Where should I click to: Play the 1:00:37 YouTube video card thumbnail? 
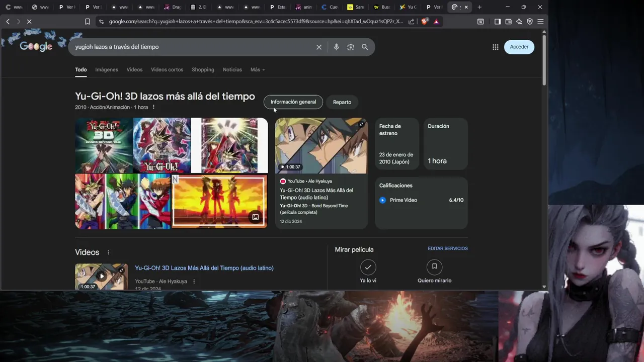(x=321, y=146)
